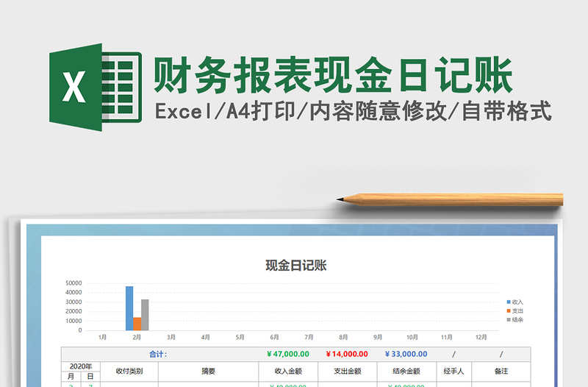The width and height of the screenshot is (588, 387).
Task: Click the 经手人 column header
Action: [x=453, y=372]
